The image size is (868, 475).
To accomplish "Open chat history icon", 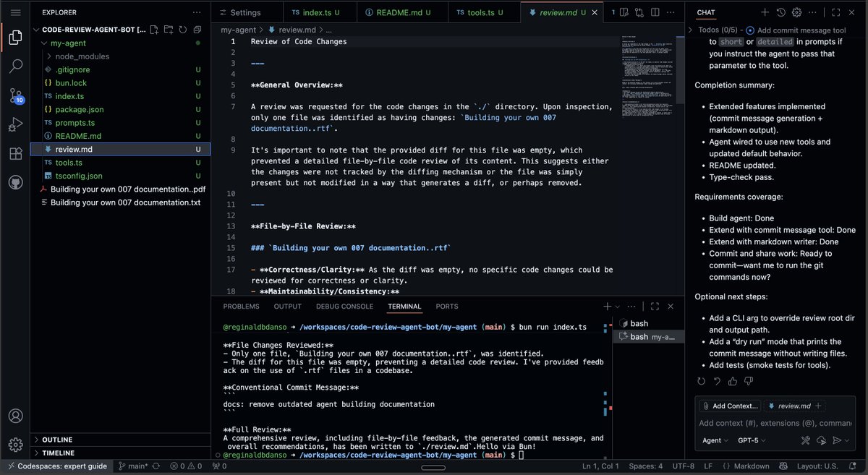I will 780,12.
